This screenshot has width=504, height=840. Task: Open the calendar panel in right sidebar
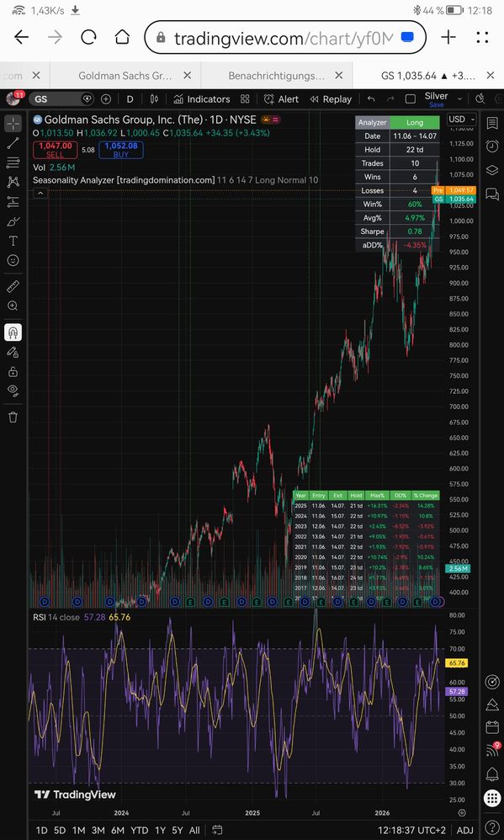click(491, 727)
